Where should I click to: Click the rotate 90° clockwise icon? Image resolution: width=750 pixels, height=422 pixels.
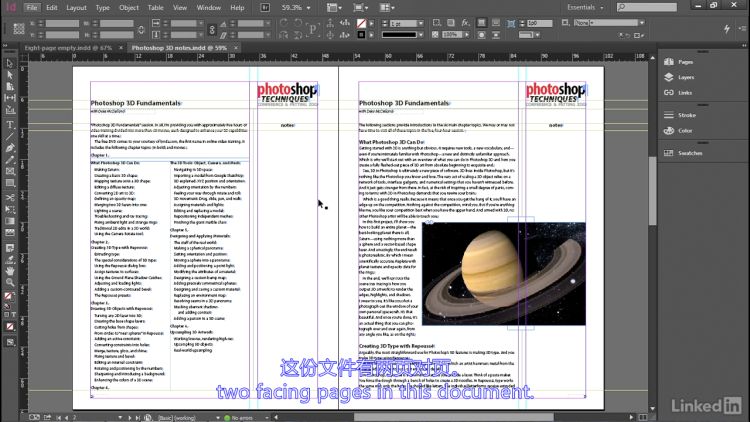284,22
